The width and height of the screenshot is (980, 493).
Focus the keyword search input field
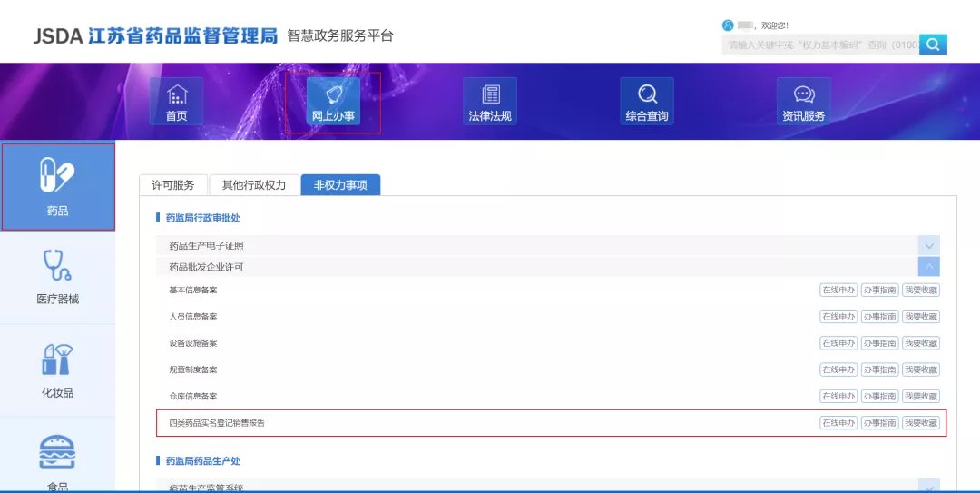tap(820, 44)
